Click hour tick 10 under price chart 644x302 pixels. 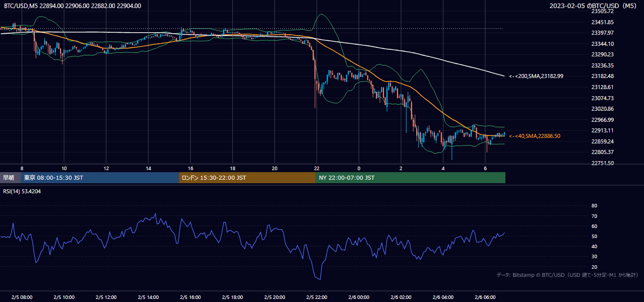pos(64,168)
